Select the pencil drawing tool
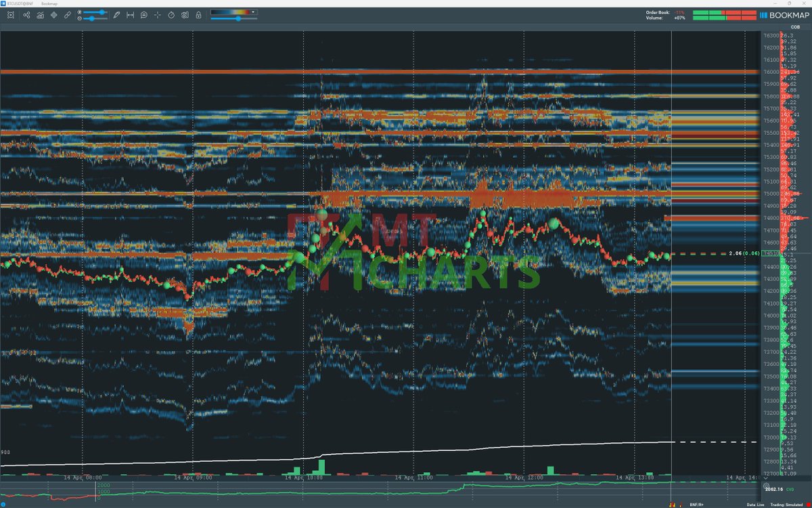Image resolution: width=812 pixels, height=508 pixels. [x=116, y=14]
